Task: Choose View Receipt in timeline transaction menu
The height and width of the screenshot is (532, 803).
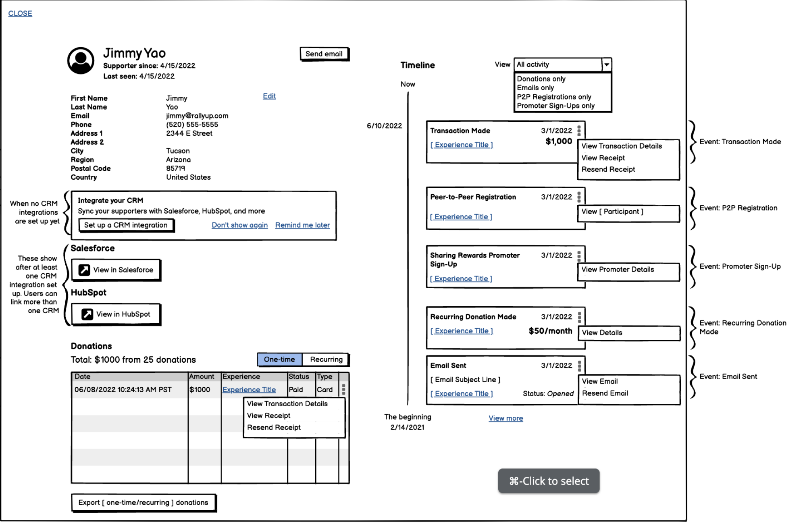Action: pyautogui.click(x=603, y=158)
